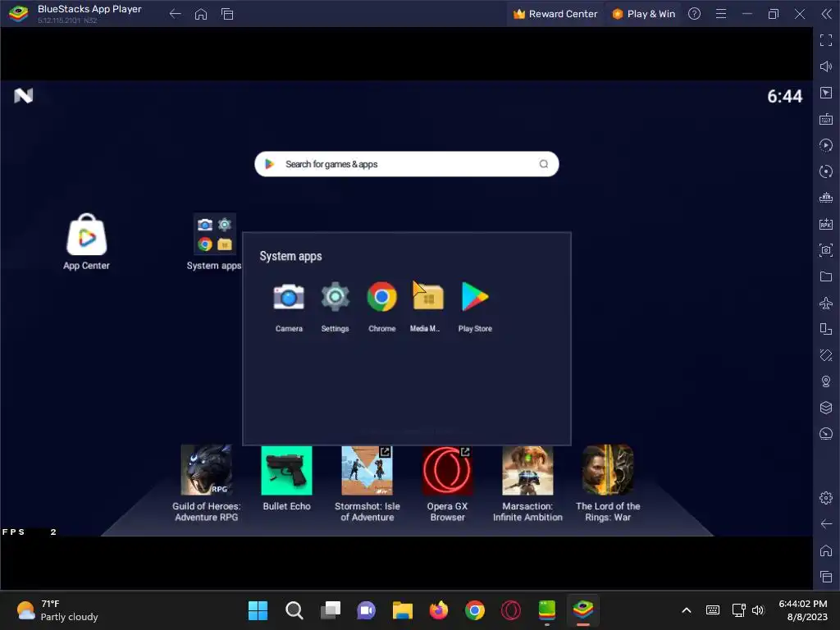Open The Lord of the Rings: War
This screenshot has height=630, width=840.
point(608,470)
